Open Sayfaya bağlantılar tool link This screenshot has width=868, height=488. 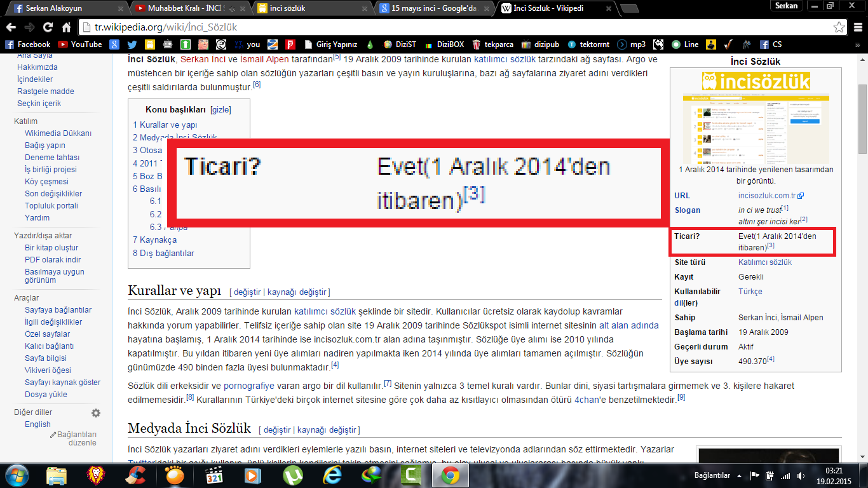coord(58,310)
